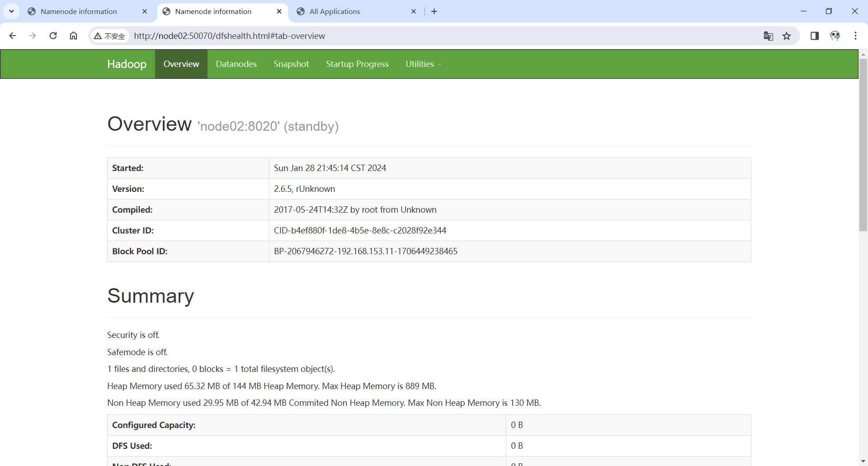Screen dimensions: 868x466
Task: Close the active Namenode information tab
Action: click(x=279, y=11)
